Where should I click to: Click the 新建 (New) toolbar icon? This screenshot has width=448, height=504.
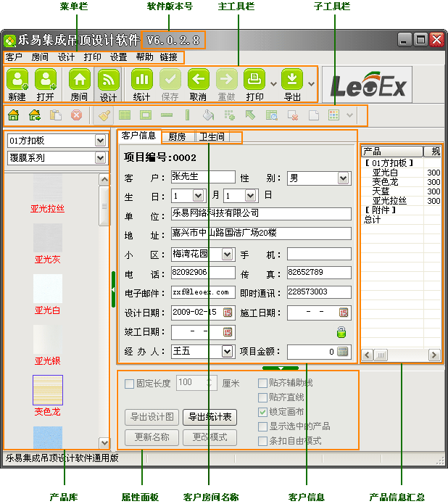click(17, 80)
